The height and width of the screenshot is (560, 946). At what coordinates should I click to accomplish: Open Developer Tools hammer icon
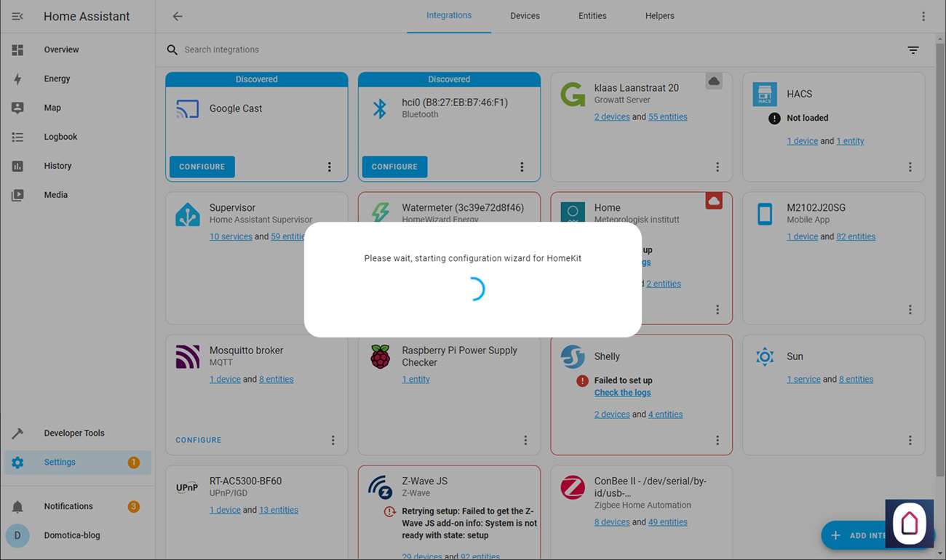click(17, 433)
